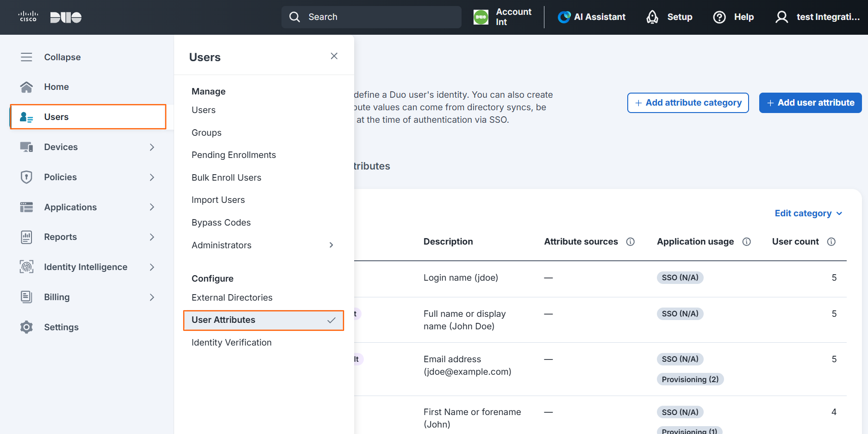This screenshot has width=868, height=434.
Task: Expand the Reports menu chevron
Action: [152, 237]
